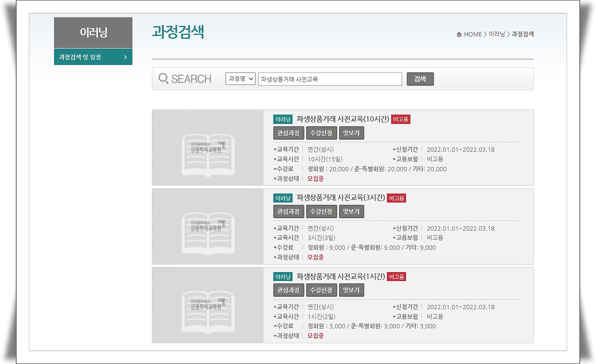Image resolution: width=596 pixels, height=364 pixels.
Task: Click 수강신청 for the 3시간 course
Action: pos(321,212)
